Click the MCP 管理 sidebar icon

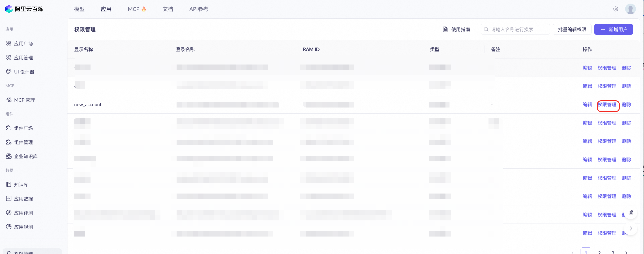click(9, 100)
